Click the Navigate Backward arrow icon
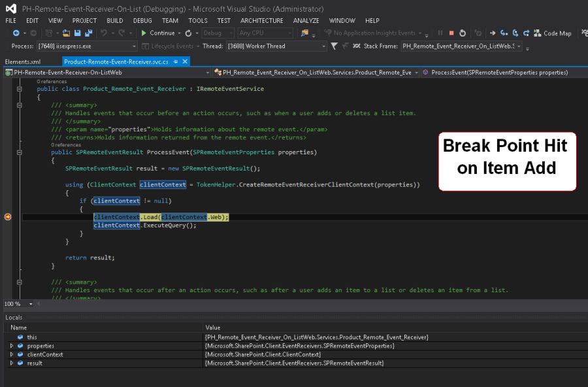Screen dimensions: 588x387 (x=16, y=33)
